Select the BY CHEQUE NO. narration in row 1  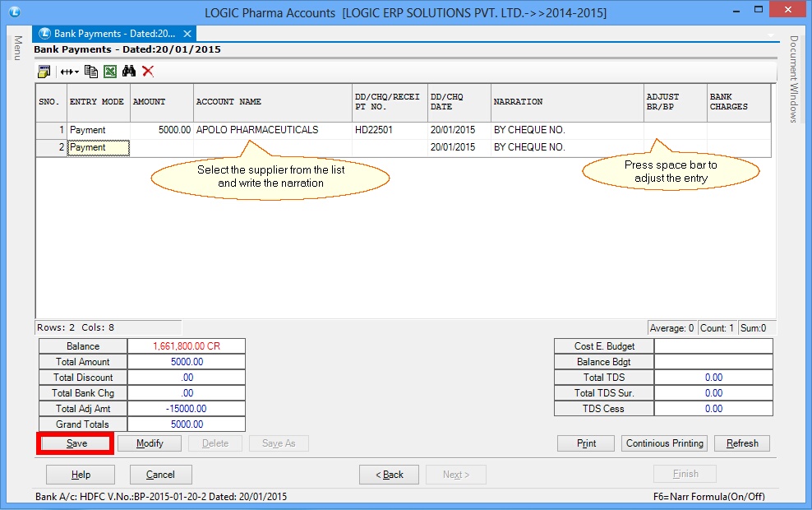(x=568, y=130)
